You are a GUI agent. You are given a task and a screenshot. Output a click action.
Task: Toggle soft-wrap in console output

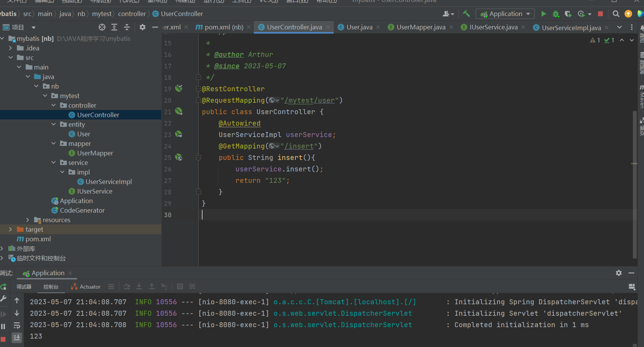[17, 326]
